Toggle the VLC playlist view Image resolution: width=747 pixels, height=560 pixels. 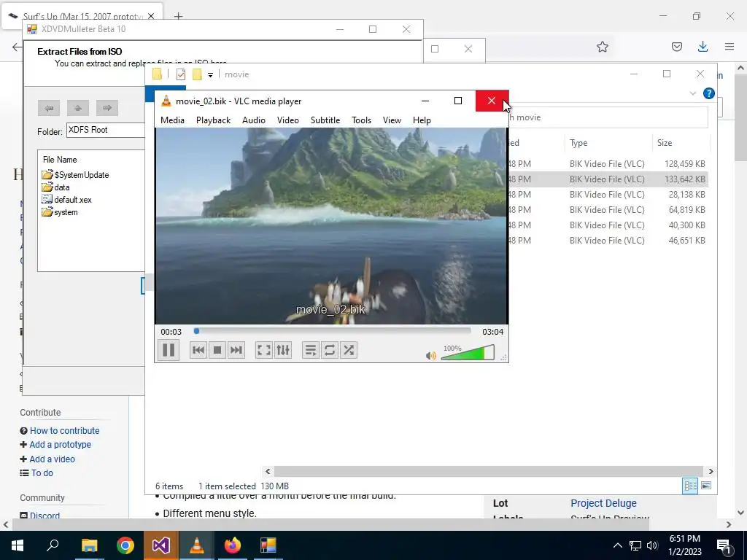click(311, 350)
